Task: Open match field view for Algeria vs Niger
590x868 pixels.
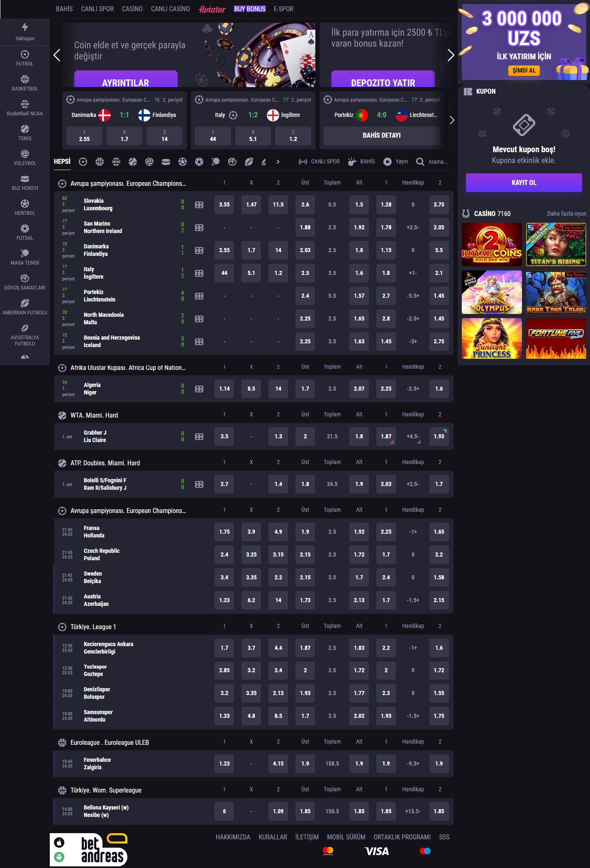Action: [199, 389]
